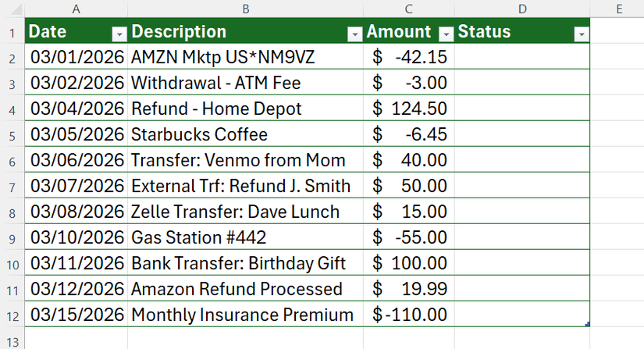Open the Status column filter dropdown
The image size is (644, 349).
point(581,34)
